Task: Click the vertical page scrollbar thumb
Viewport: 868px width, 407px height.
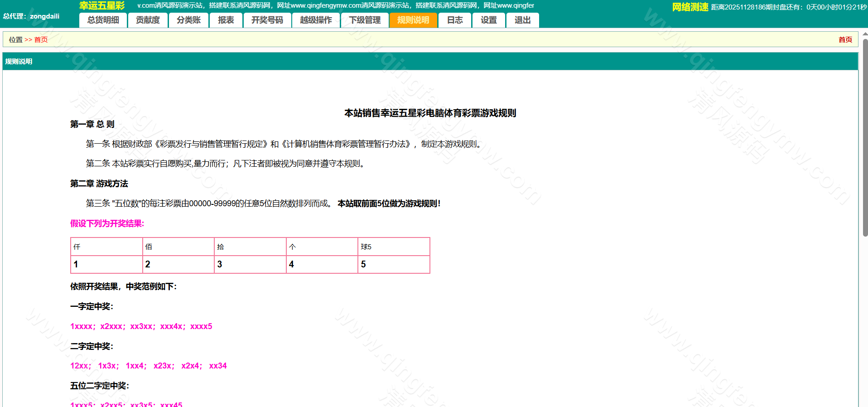Action: (x=865, y=136)
